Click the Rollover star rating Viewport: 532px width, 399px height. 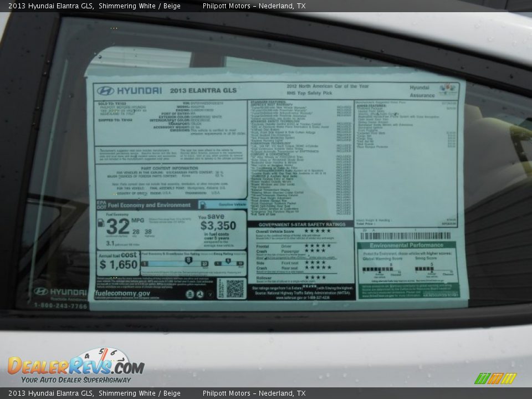315,278
